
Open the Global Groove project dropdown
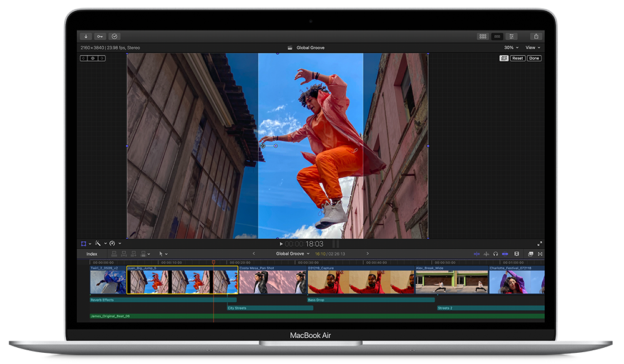click(x=293, y=254)
